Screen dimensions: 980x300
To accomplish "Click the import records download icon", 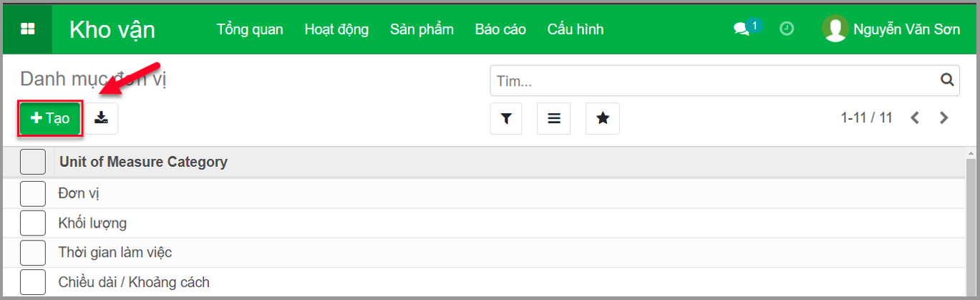I will pos(102,118).
